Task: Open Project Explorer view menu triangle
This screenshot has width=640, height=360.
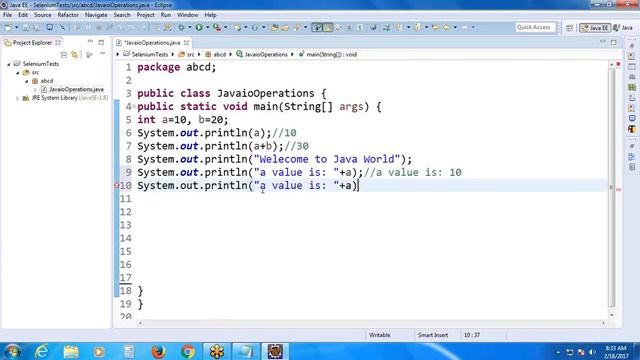Action: [x=102, y=54]
